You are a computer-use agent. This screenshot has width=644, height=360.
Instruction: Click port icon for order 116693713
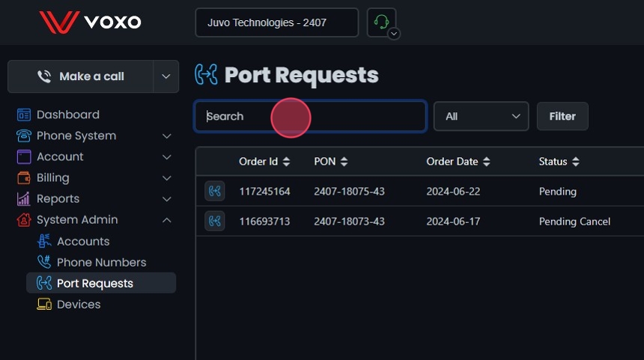pyautogui.click(x=215, y=222)
